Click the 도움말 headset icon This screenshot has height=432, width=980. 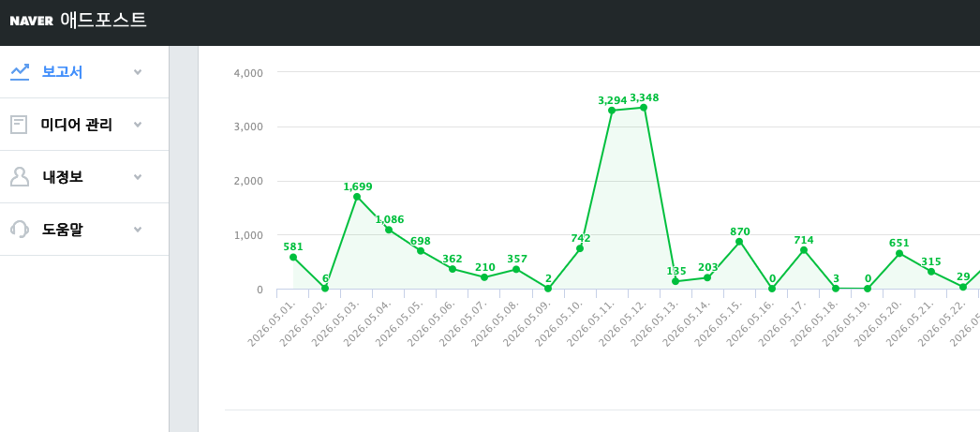(x=20, y=230)
